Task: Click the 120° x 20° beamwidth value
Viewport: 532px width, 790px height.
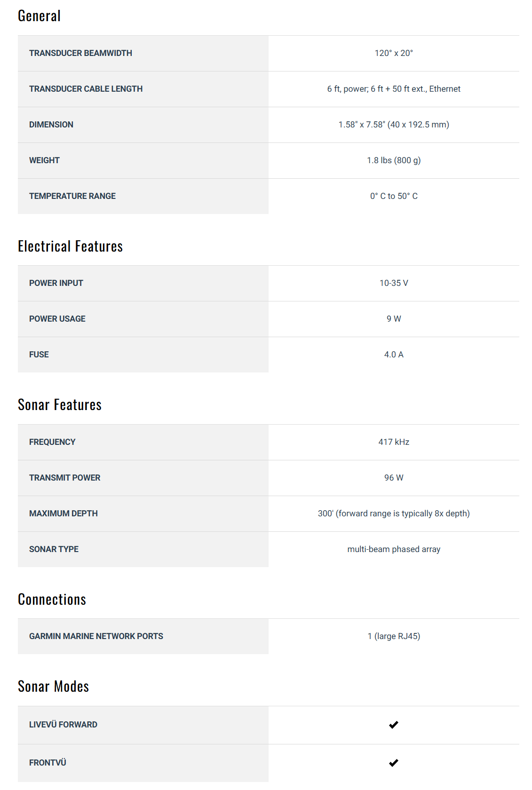Action: click(394, 53)
